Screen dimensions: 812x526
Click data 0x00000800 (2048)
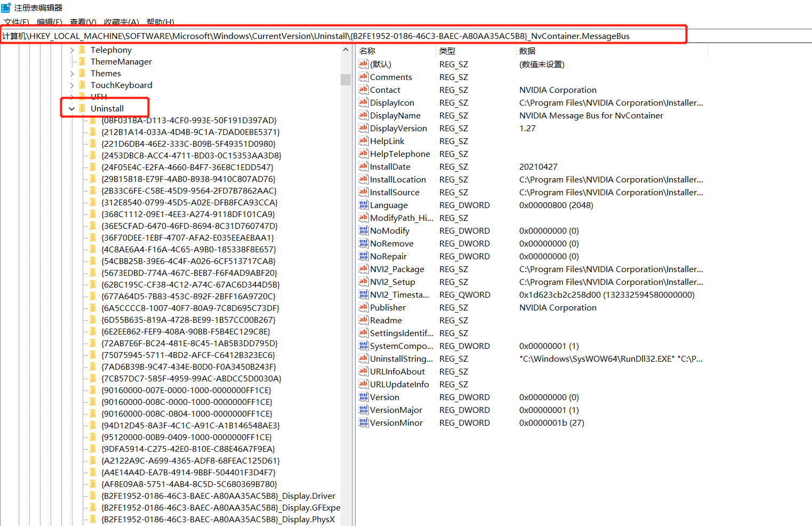(x=556, y=205)
